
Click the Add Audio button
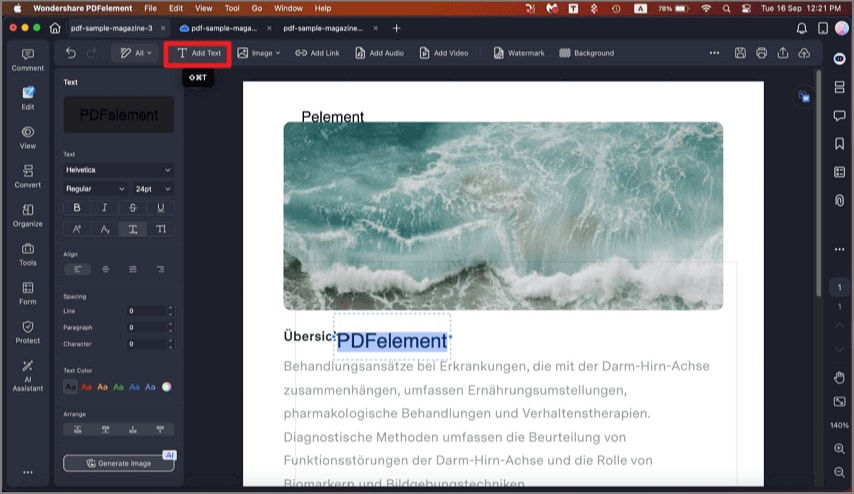click(380, 53)
